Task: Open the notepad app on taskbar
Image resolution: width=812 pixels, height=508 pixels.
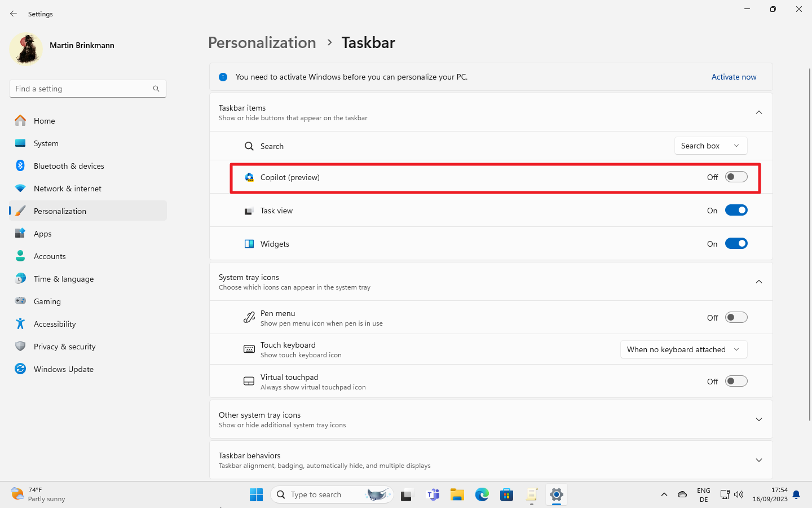Action: [532, 495]
